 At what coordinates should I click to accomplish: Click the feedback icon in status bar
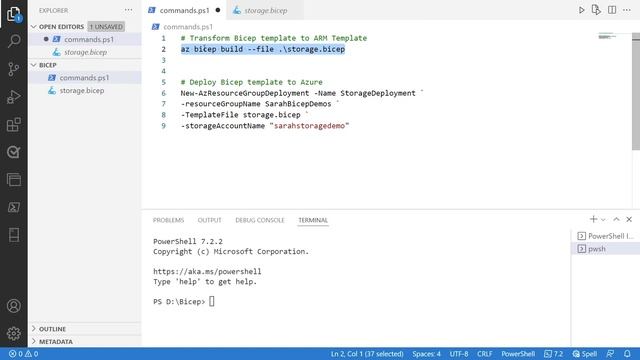click(610, 354)
